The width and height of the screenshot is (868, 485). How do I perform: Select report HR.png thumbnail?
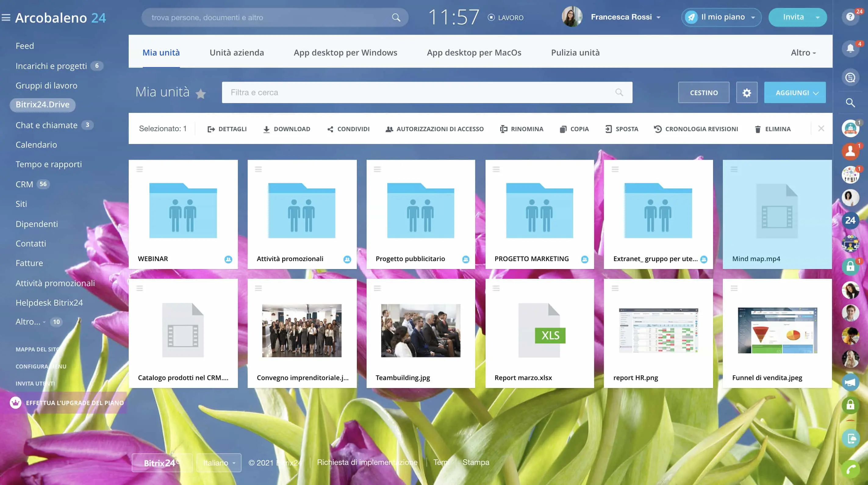click(658, 330)
